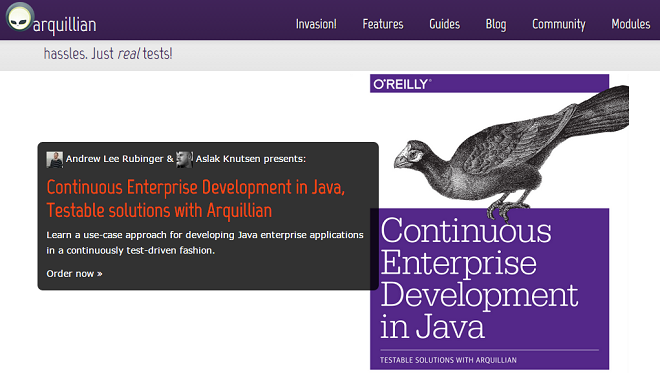Open the Features menu item
660x373 pixels.
click(383, 24)
